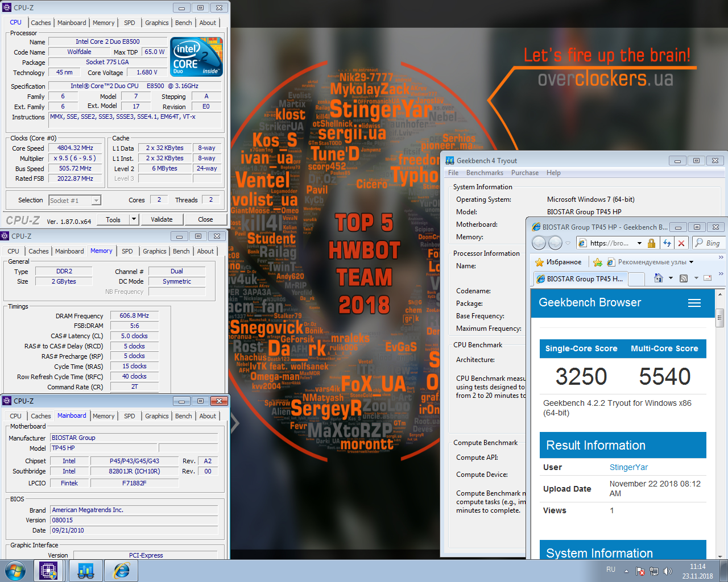Viewport: 728px width, 582px height.
Task: Show hidden tray icons with the arrow
Action: point(626,571)
